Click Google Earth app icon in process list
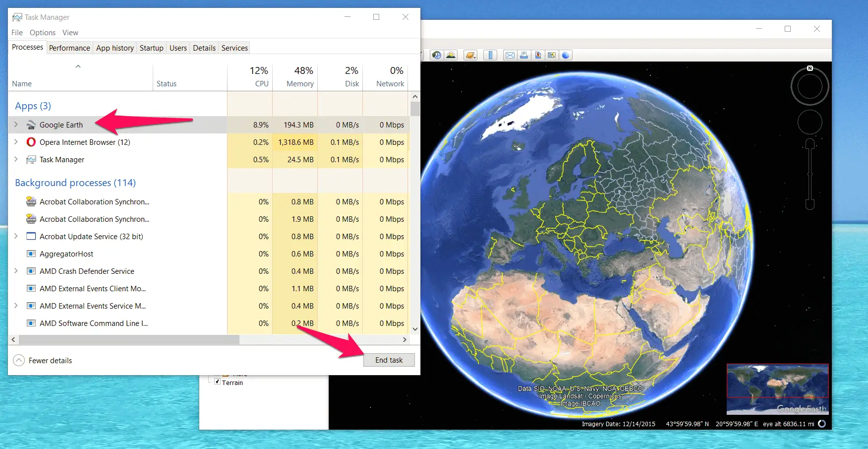 pos(31,125)
